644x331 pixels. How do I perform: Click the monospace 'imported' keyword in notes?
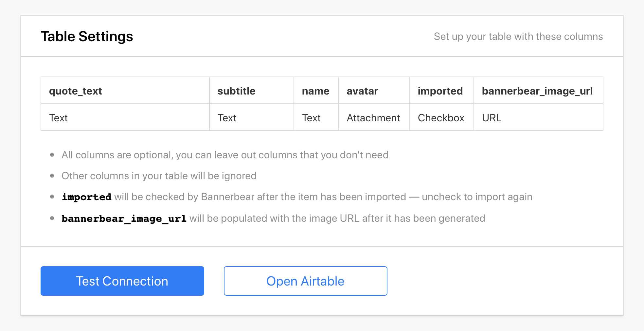(87, 197)
